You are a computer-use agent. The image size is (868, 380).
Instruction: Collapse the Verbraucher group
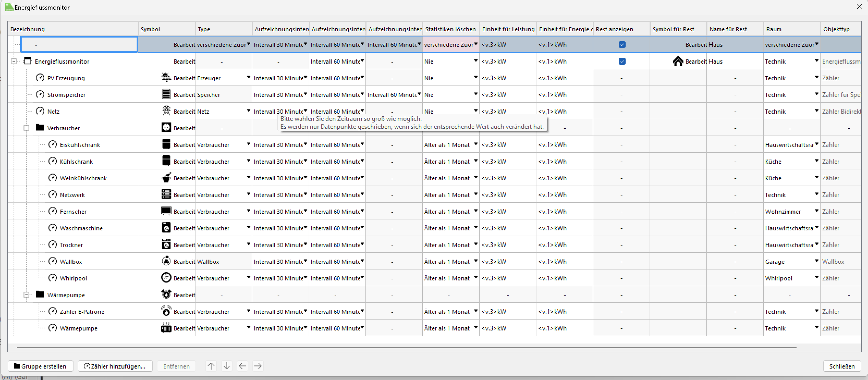tap(26, 128)
